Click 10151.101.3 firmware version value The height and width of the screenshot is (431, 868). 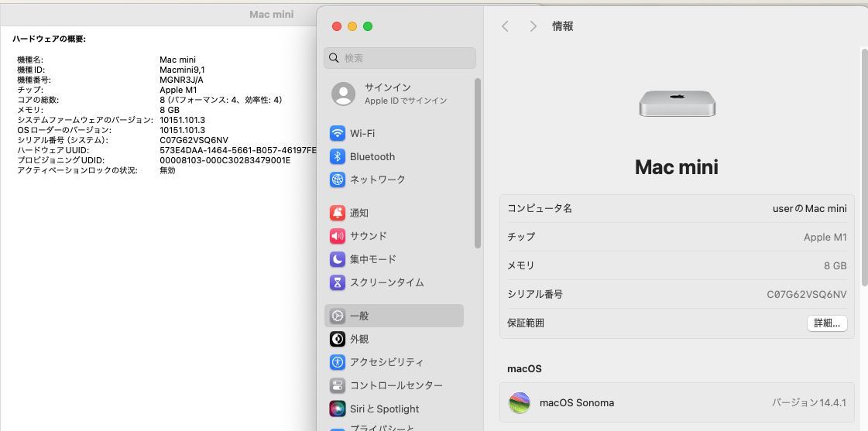[182, 120]
